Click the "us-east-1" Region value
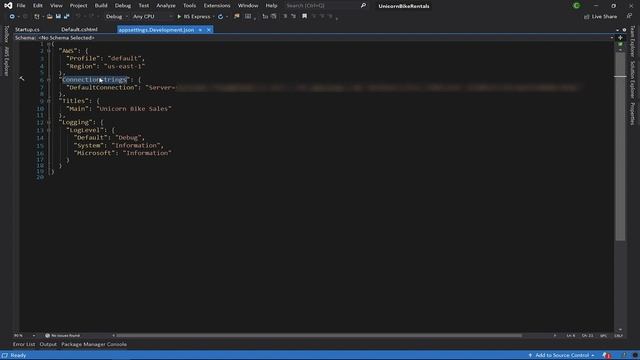This screenshot has width=640, height=360. (x=124, y=66)
